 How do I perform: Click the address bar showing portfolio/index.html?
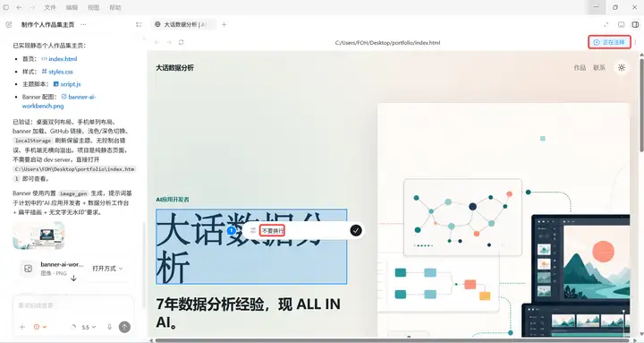(387, 42)
